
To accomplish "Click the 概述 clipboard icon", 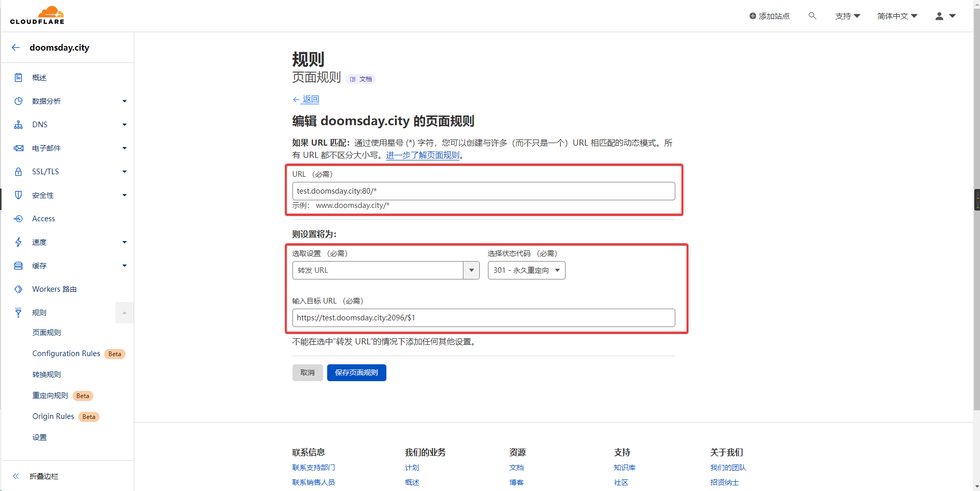I will click(18, 78).
